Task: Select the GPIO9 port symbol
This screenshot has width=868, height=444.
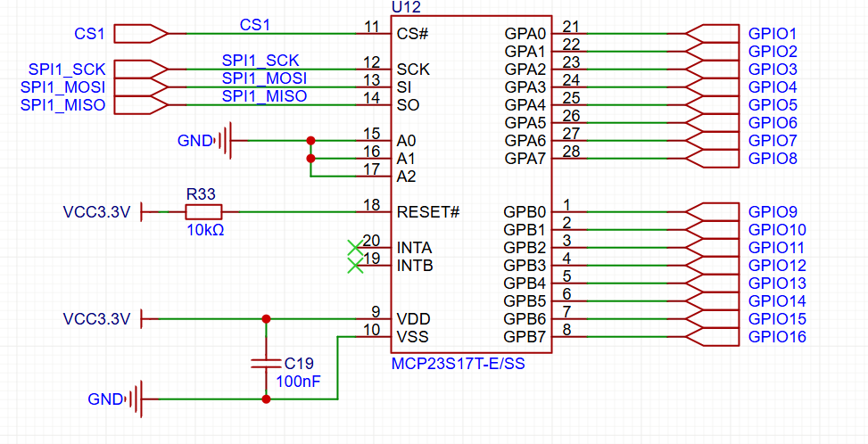Action: click(x=712, y=212)
